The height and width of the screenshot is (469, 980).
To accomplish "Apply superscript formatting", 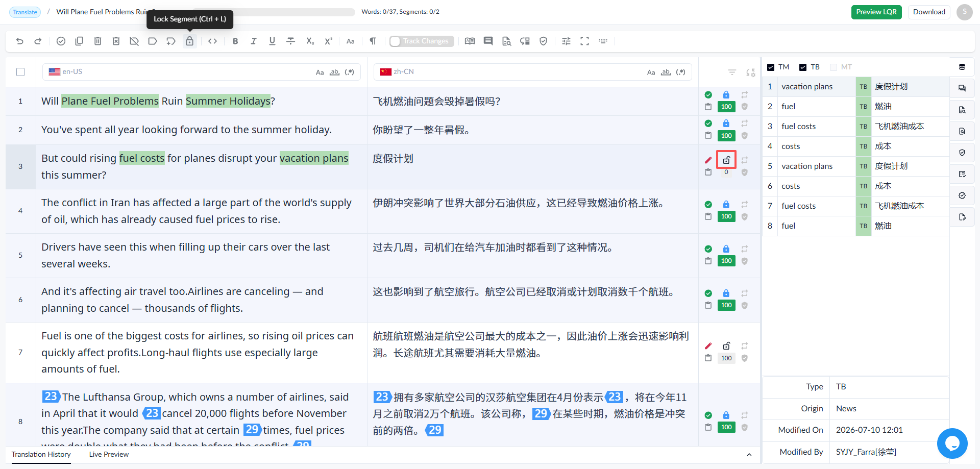I will point(328,41).
